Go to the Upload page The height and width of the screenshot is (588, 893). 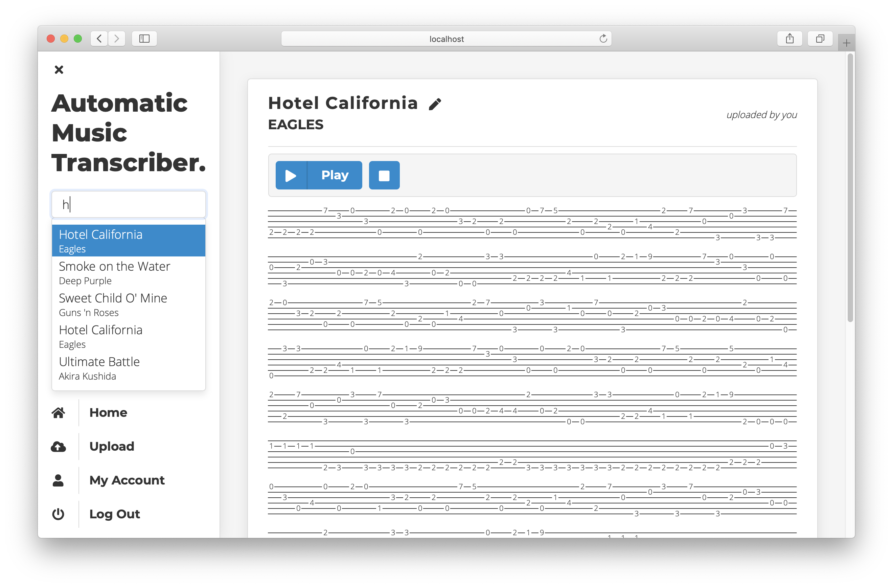[x=112, y=447]
